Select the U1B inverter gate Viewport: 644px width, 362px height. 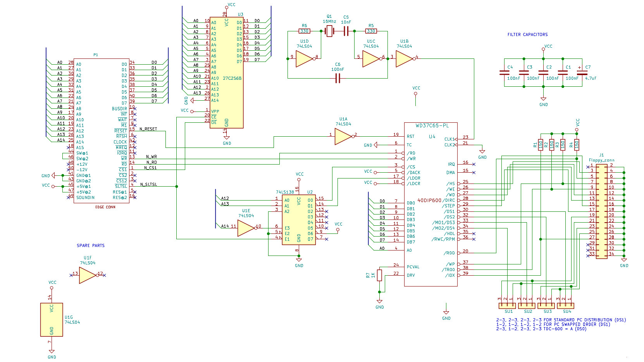(x=404, y=59)
